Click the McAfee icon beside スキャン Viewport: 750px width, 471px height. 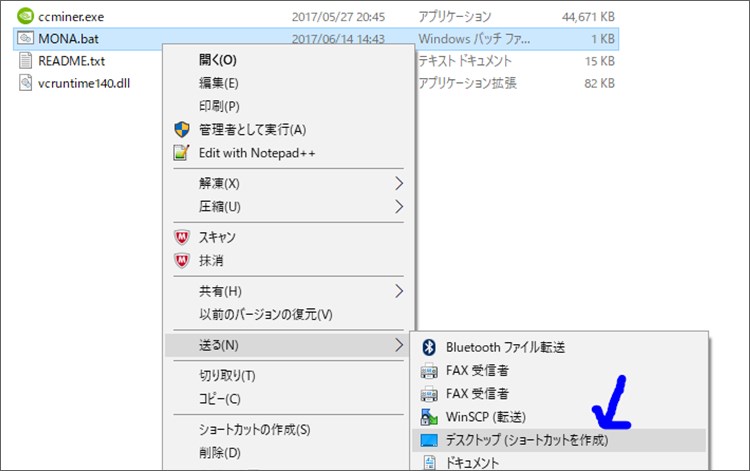pyautogui.click(x=182, y=237)
